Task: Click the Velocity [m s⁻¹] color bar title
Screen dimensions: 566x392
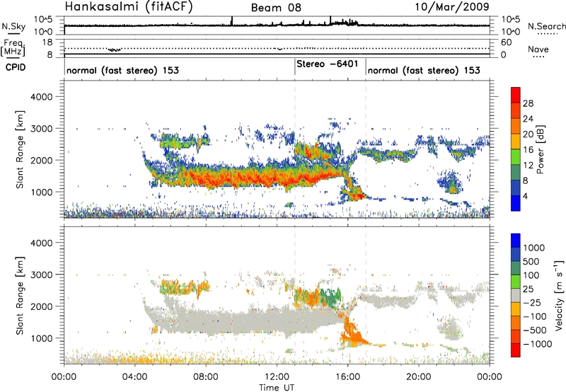Action: pos(559,295)
